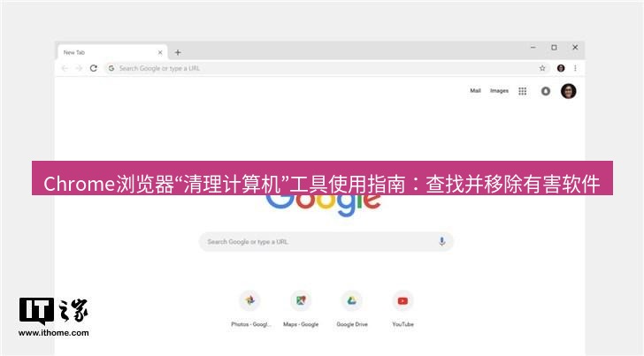Go forward with the forward arrow
Screen dimensions: 644x356
click(80, 68)
